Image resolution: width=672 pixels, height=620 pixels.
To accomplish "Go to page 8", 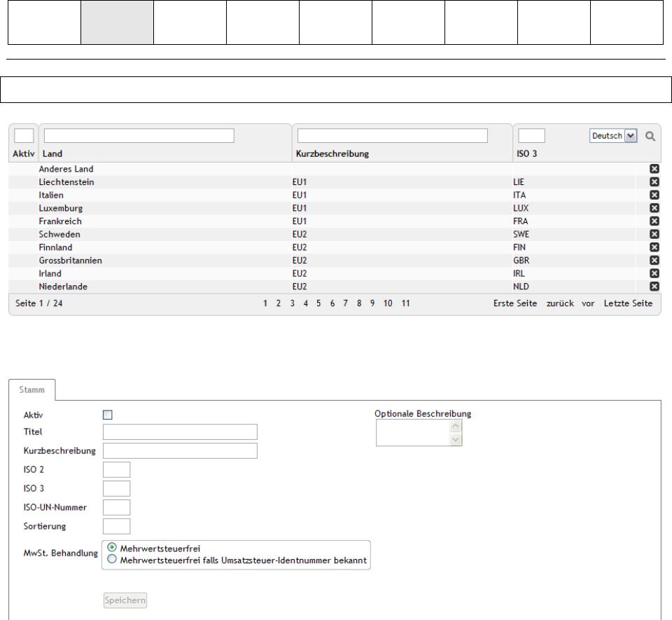I will click(359, 303).
